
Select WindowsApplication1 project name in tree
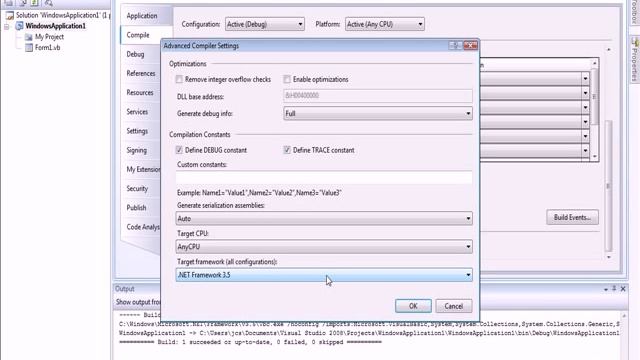point(56,26)
